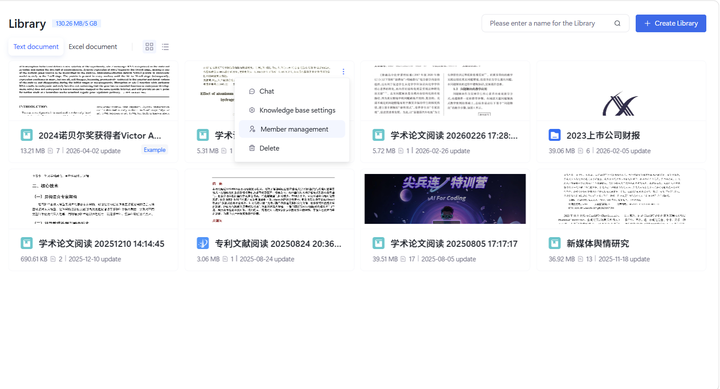Click the 2025-12-10 update text
Screen dimensions: 720x389
click(95, 259)
